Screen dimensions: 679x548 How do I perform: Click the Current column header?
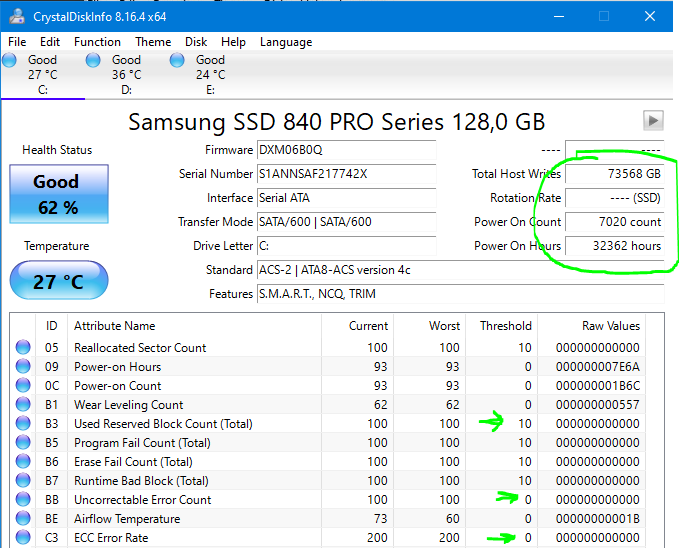pyautogui.click(x=357, y=326)
